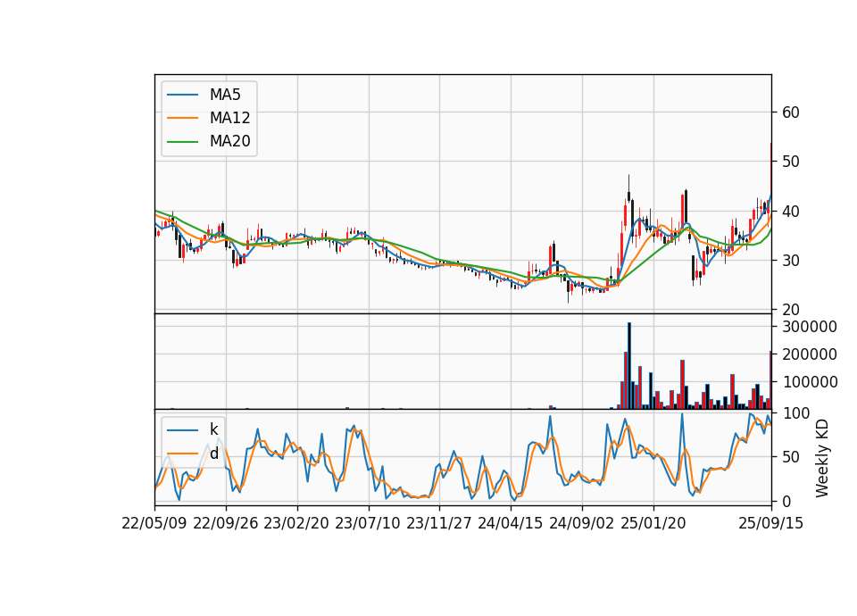Click the date label 22/09/26
857x616 pixels.
click(x=226, y=524)
